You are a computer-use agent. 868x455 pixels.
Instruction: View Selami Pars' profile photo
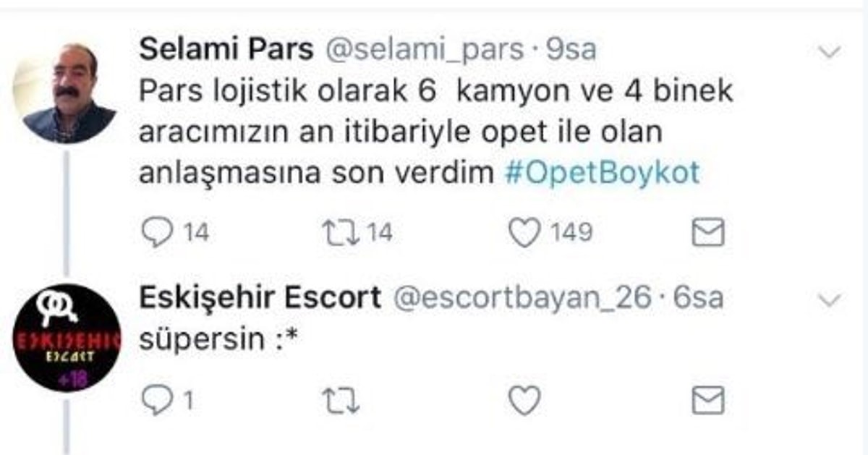coord(65,93)
